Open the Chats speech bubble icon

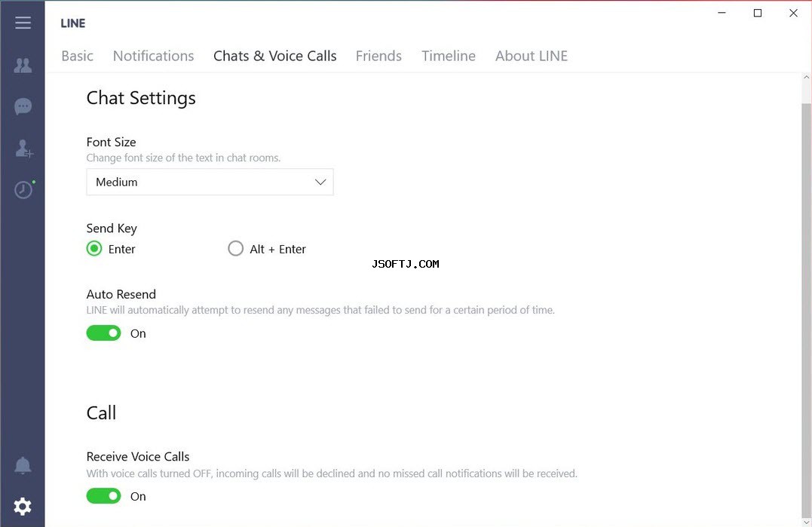click(23, 106)
